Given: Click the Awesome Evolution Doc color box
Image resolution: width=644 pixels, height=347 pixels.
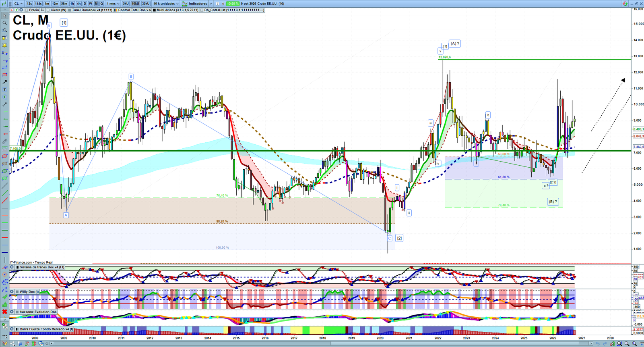Looking at the screenshot, I should [x=17, y=312].
